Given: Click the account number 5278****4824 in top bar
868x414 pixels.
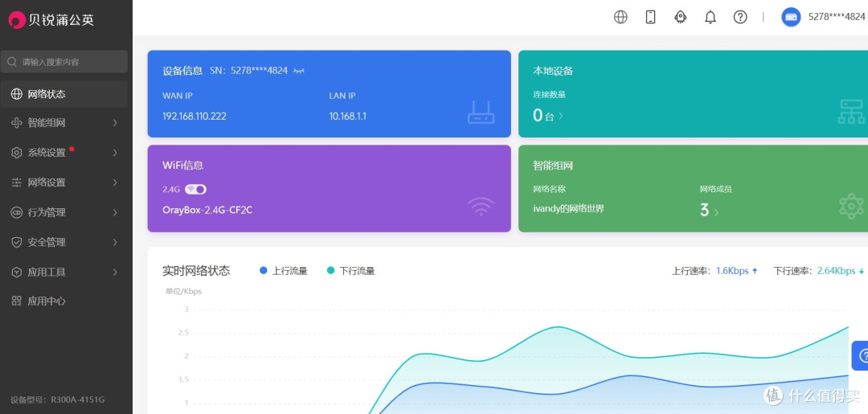Looking at the screenshot, I should click(837, 17).
